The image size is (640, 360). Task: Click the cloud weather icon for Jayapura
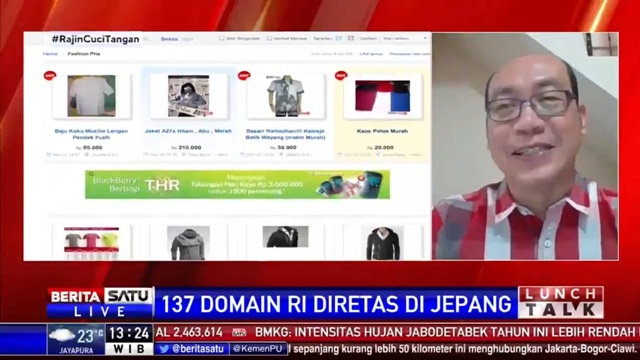[62, 335]
